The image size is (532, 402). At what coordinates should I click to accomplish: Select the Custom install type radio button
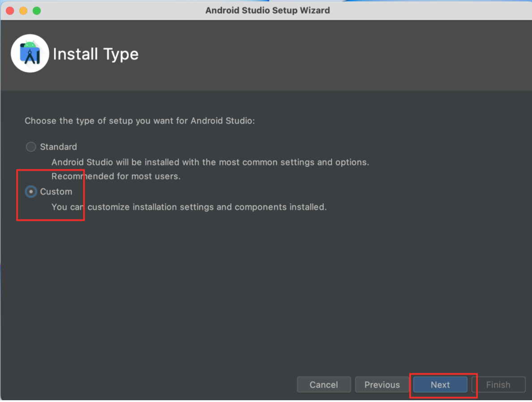(x=31, y=192)
